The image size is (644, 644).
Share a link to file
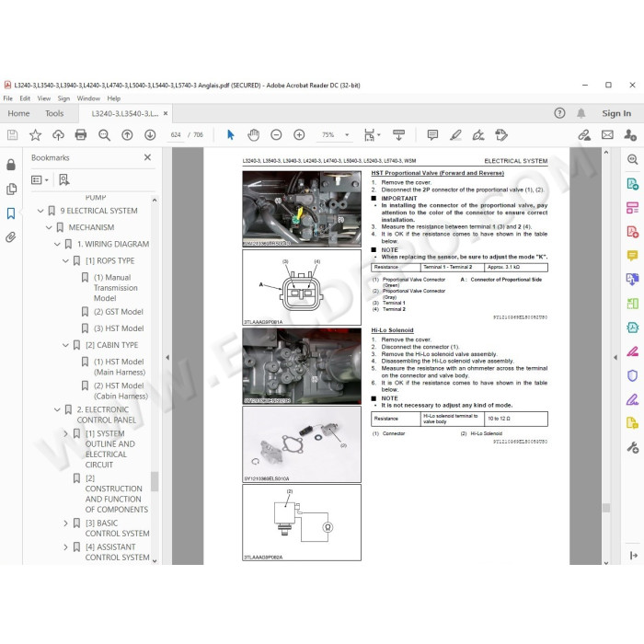[x=584, y=134]
